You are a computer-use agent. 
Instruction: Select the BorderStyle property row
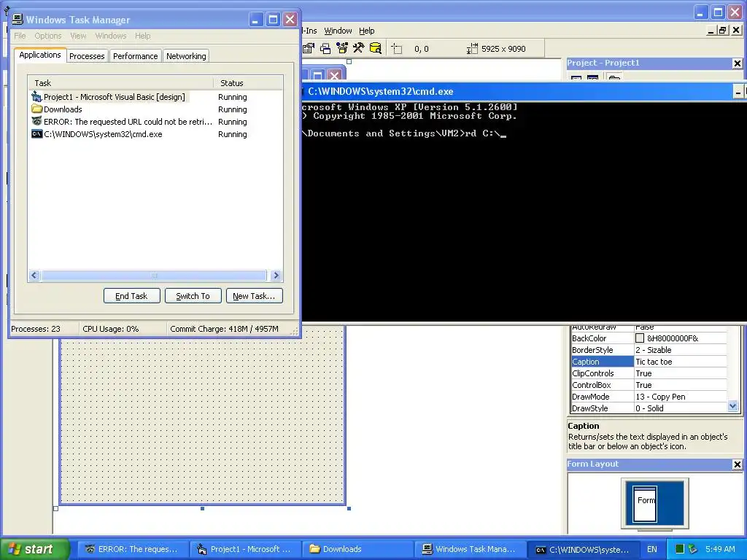point(649,350)
